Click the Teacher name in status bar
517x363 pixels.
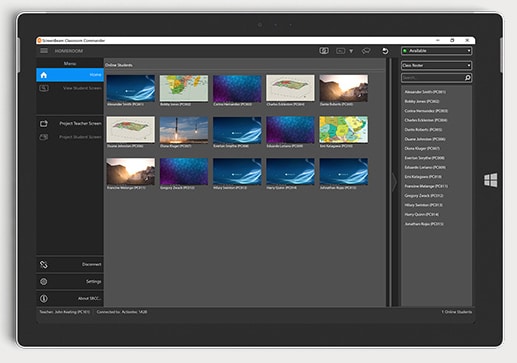(65, 312)
